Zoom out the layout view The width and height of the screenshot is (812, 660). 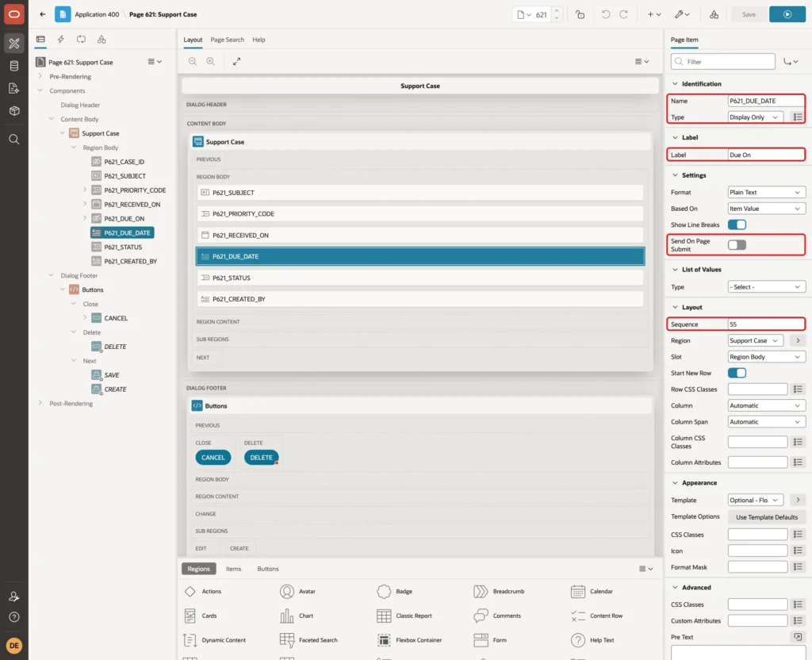pyautogui.click(x=193, y=61)
